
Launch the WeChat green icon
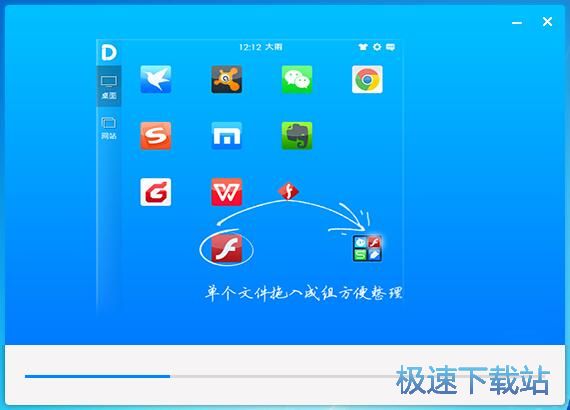297,79
